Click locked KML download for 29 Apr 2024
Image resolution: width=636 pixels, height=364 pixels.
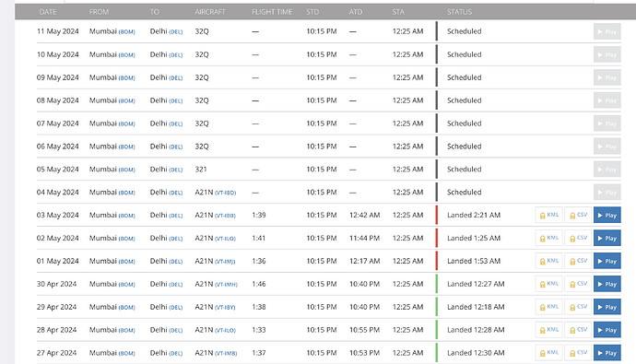pyautogui.click(x=548, y=307)
